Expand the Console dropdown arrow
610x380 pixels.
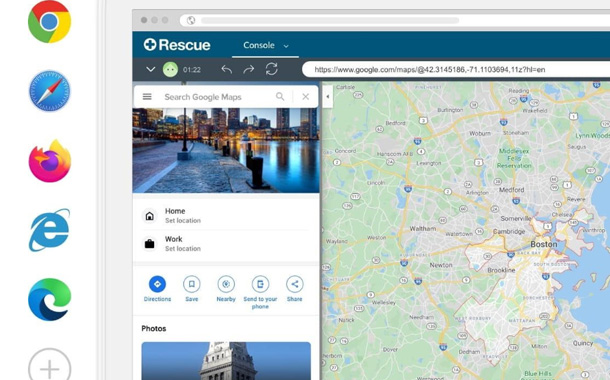pyautogui.click(x=286, y=46)
